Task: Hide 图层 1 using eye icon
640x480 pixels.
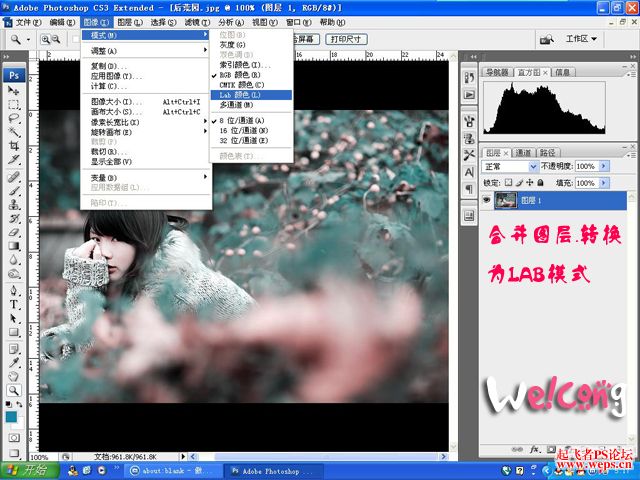Action: coord(486,200)
